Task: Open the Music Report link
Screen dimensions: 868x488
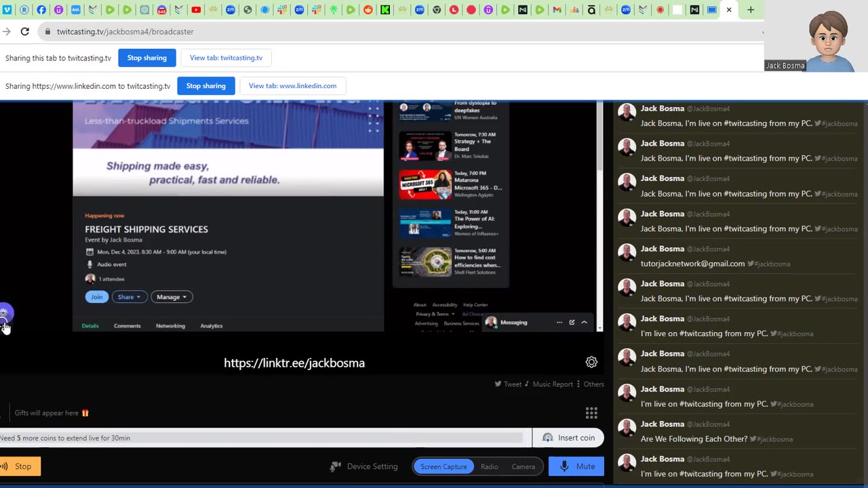Action: pyautogui.click(x=549, y=384)
